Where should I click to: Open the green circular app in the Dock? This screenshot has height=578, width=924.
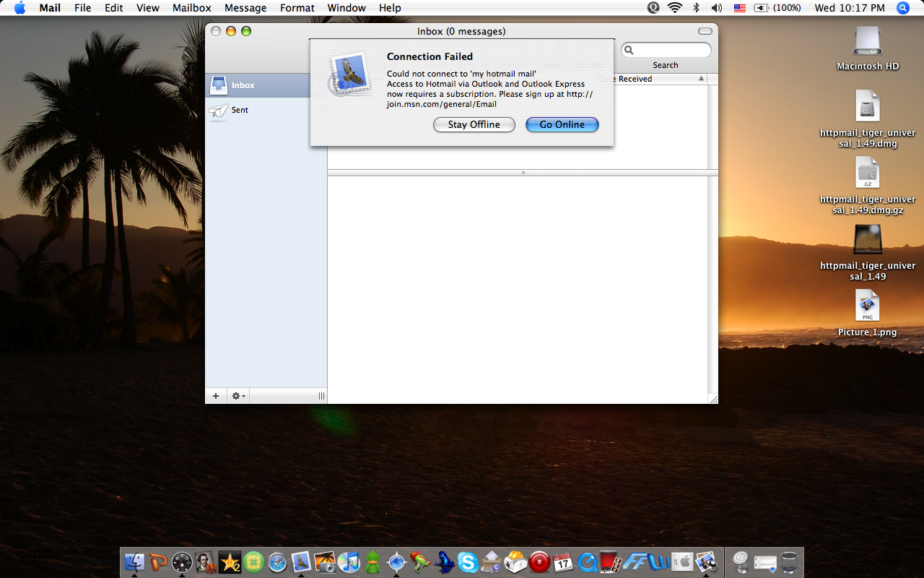point(253,562)
